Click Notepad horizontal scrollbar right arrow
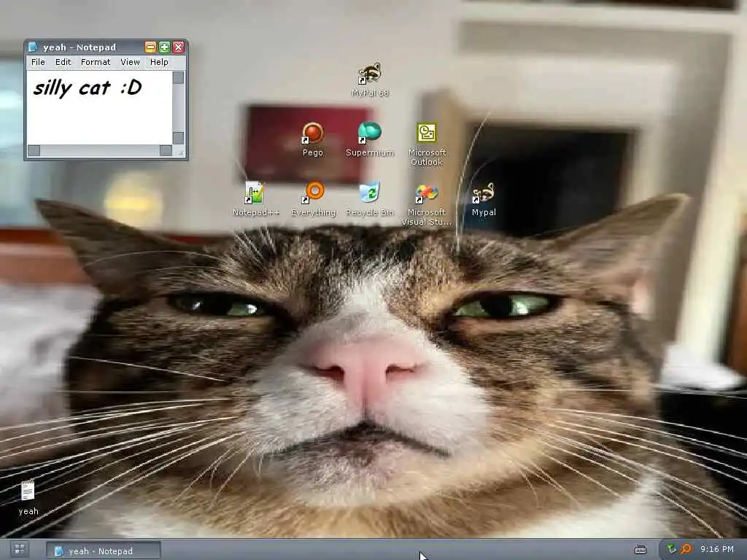This screenshot has width=747, height=560. (166, 150)
